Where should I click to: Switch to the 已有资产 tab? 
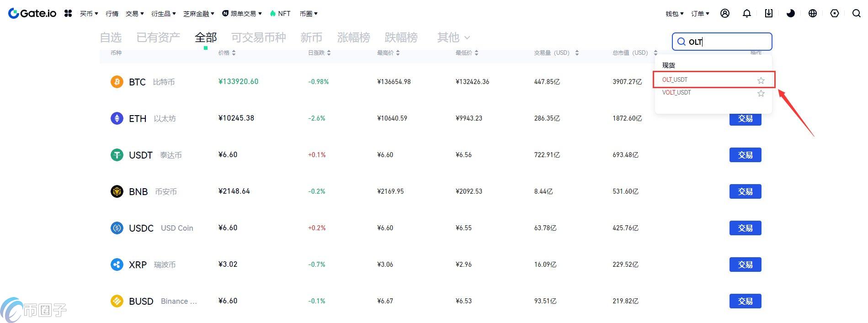tap(158, 37)
